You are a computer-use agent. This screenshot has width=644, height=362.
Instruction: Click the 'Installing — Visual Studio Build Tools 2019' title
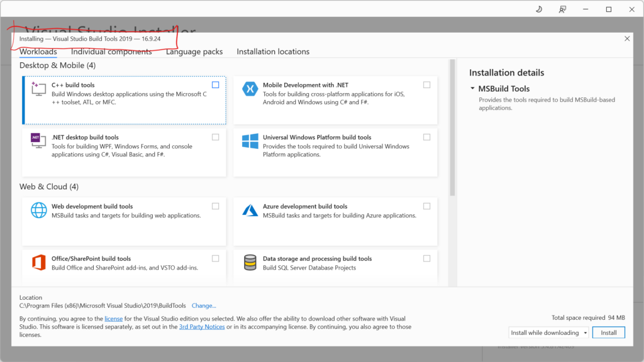click(x=90, y=38)
